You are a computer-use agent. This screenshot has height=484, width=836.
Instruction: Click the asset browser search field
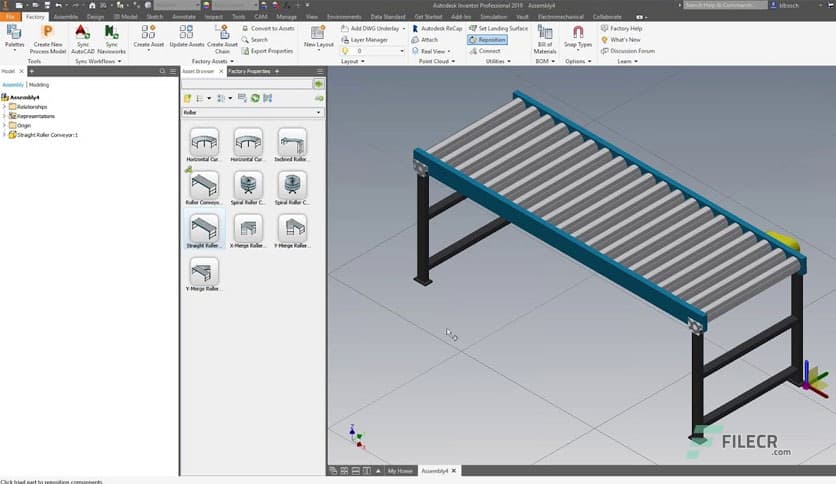coord(247,84)
